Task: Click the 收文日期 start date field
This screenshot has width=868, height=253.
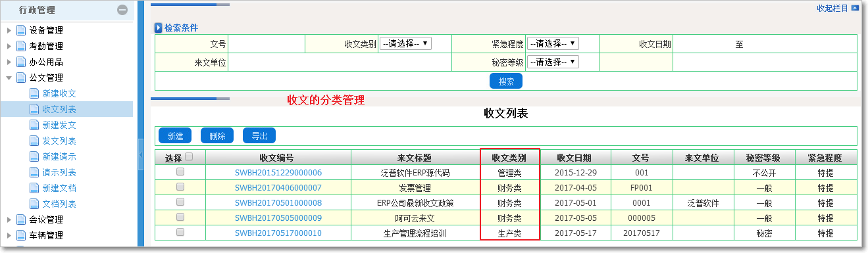Action: click(x=703, y=44)
